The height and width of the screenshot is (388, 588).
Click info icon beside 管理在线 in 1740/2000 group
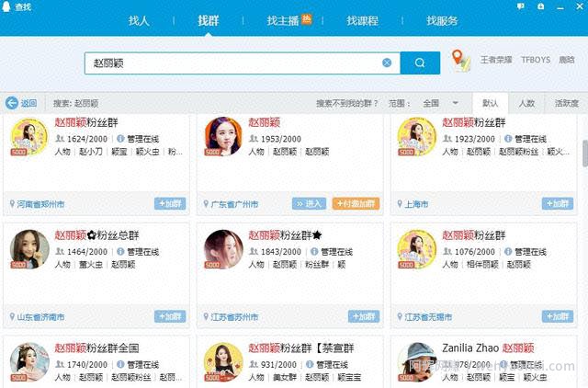(120, 364)
